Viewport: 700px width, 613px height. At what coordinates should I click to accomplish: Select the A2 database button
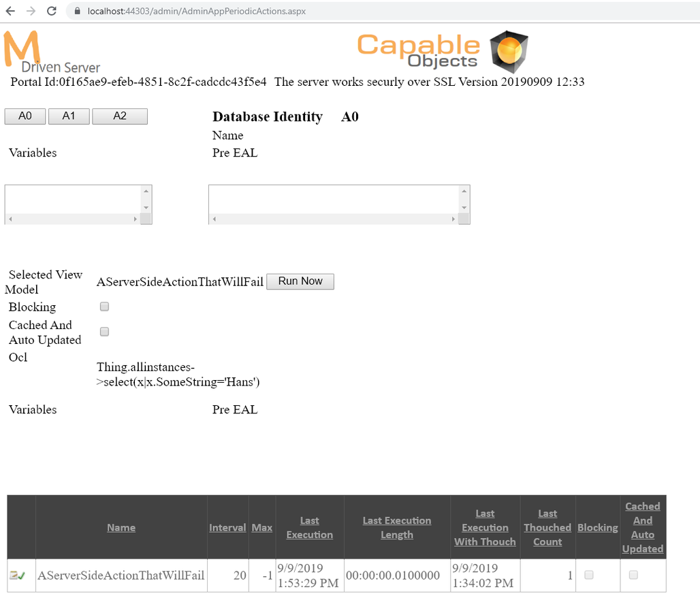point(120,116)
